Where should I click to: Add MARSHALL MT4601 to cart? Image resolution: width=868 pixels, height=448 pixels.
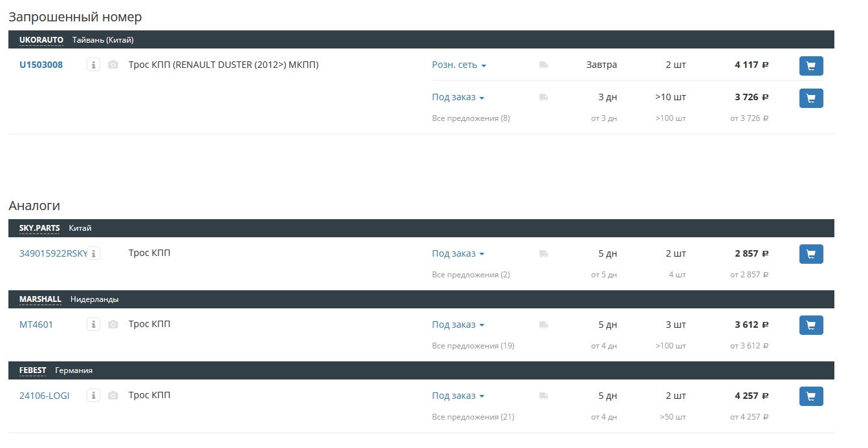(x=811, y=325)
